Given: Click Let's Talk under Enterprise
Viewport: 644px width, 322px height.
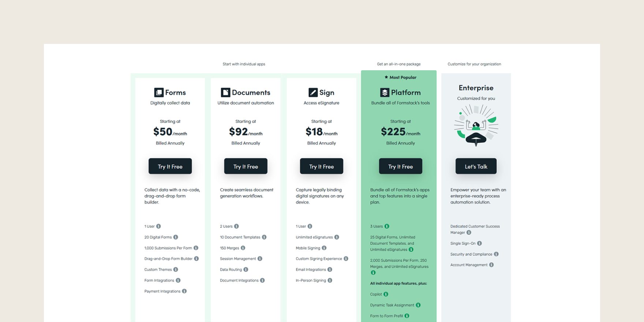Looking at the screenshot, I should tap(476, 166).
